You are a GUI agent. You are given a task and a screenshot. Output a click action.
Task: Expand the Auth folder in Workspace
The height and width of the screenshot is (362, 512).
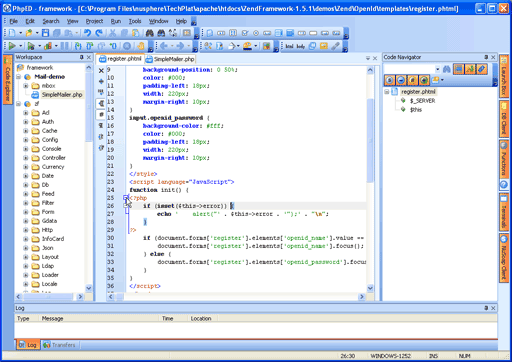(x=26, y=122)
